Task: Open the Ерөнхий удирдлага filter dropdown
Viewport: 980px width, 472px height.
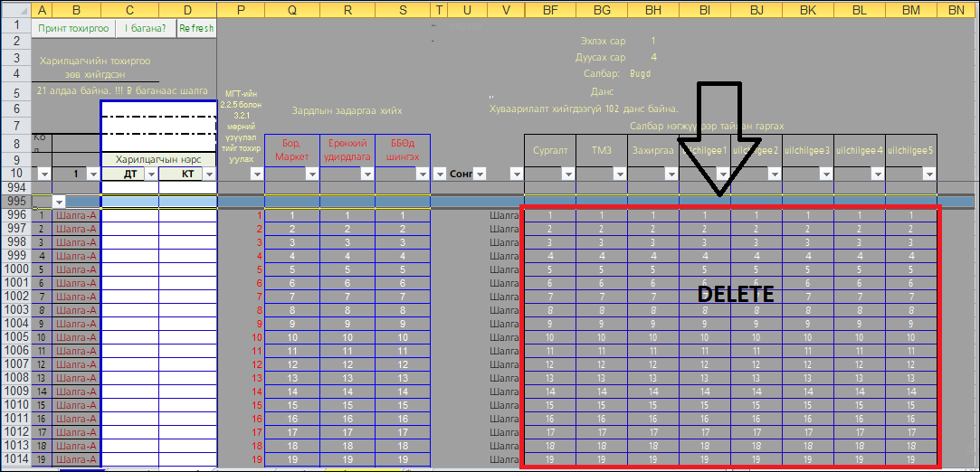Action: coord(366,174)
